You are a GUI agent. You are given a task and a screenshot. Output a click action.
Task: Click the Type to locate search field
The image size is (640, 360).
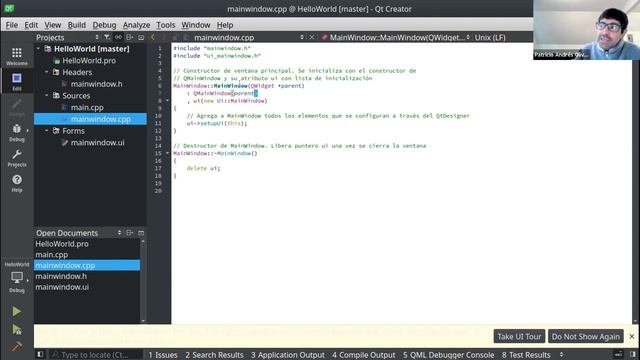(96, 355)
